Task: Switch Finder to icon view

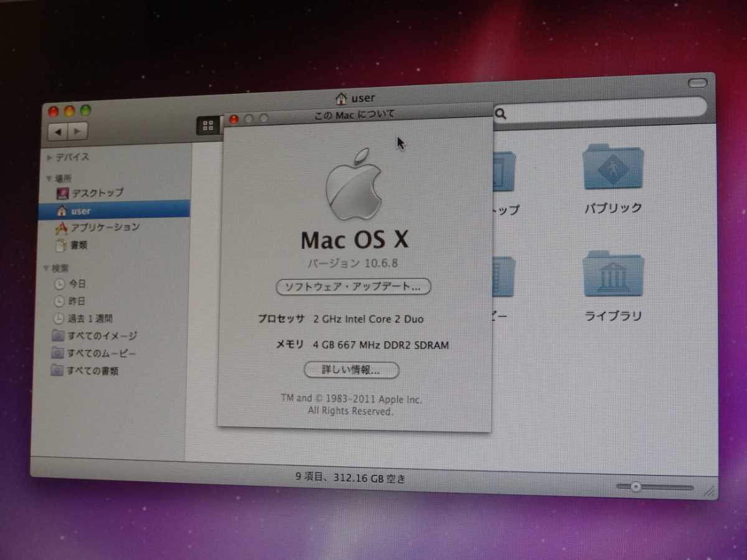Action: pyautogui.click(x=208, y=126)
